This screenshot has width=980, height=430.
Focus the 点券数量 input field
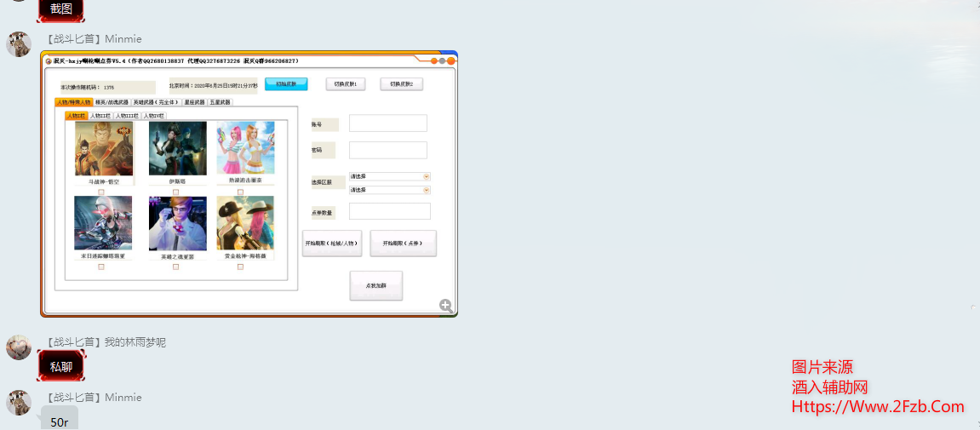pos(390,211)
